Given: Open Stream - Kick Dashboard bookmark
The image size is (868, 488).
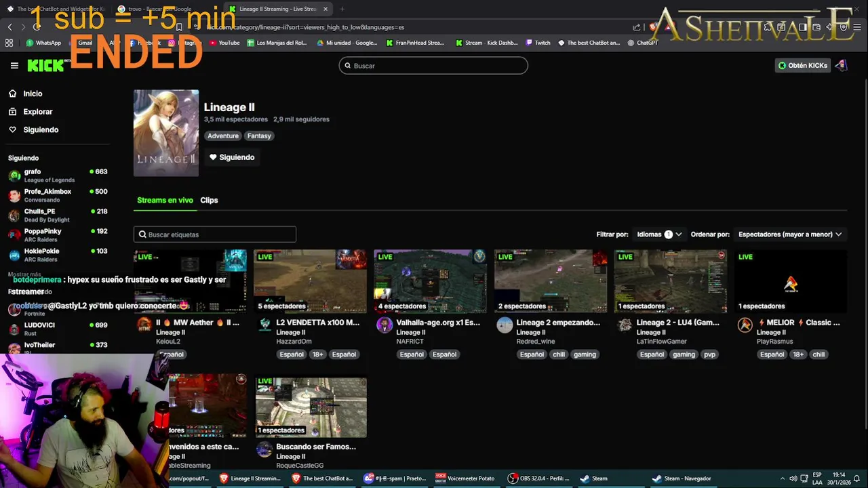Looking at the screenshot, I should (x=487, y=43).
